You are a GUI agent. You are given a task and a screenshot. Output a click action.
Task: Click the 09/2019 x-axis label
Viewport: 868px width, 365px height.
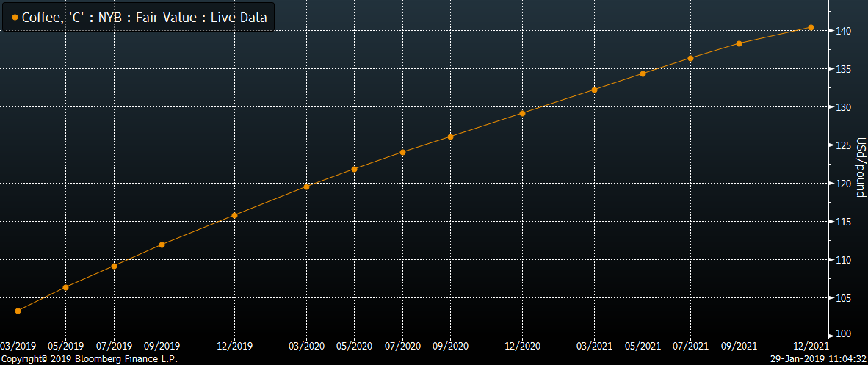click(162, 346)
